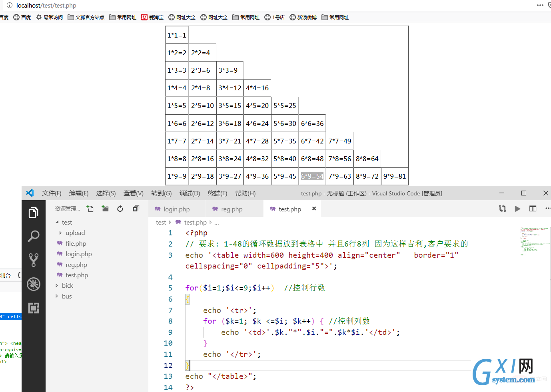Open the first 网址大全 bookmark

click(182, 17)
